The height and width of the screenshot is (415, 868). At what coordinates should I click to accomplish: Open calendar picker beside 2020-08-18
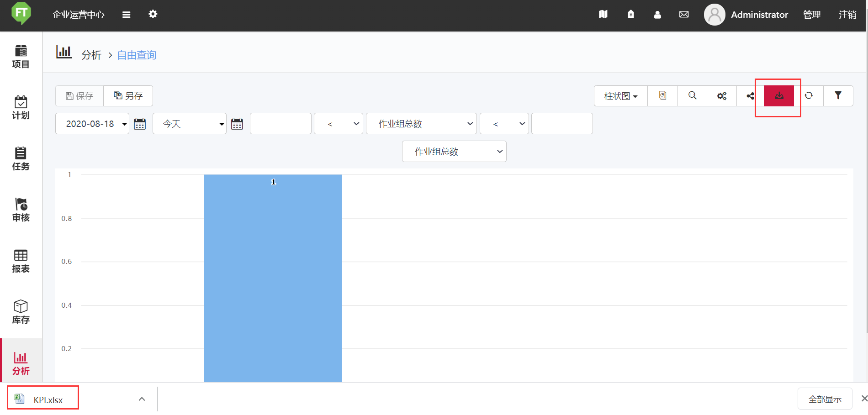pyautogui.click(x=140, y=124)
